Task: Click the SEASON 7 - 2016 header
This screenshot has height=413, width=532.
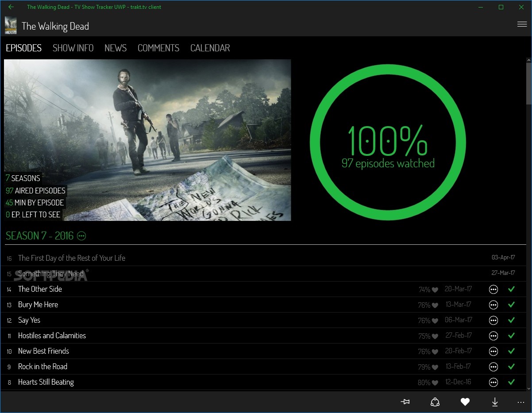Action: coord(39,236)
